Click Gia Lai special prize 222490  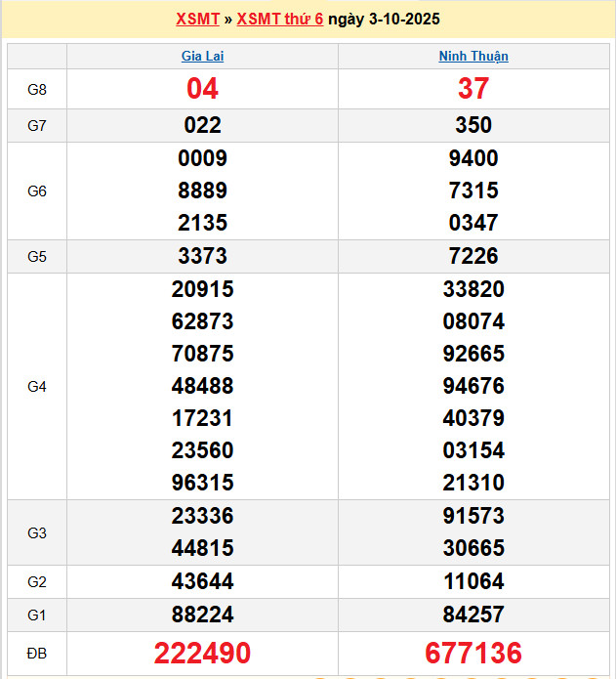[x=202, y=653]
